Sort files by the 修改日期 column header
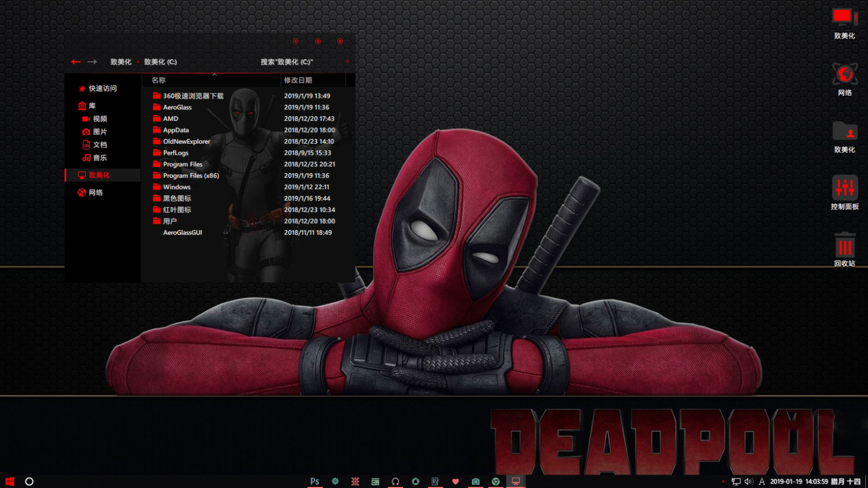 (313, 80)
